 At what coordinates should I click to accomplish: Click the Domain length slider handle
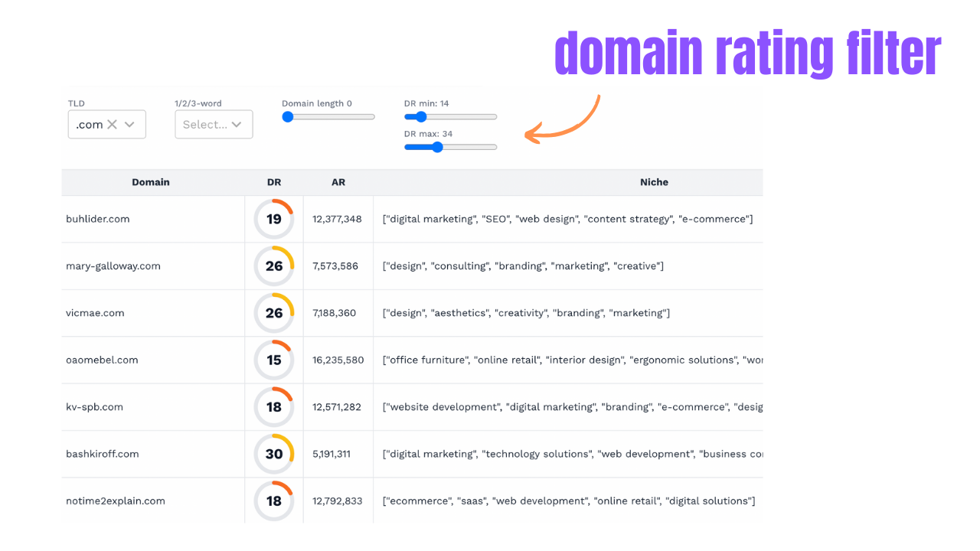[x=288, y=117]
